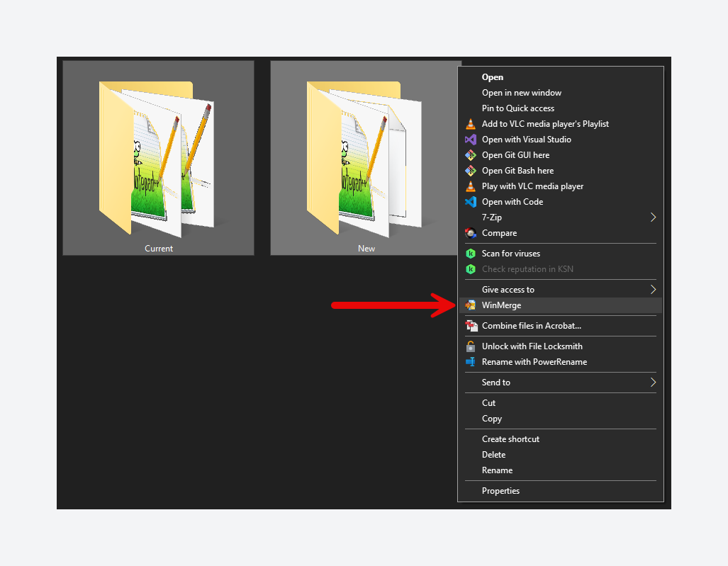The width and height of the screenshot is (728, 566).
Task: Click the VLC cone icon beside Play with VLC
Action: pyautogui.click(x=470, y=186)
